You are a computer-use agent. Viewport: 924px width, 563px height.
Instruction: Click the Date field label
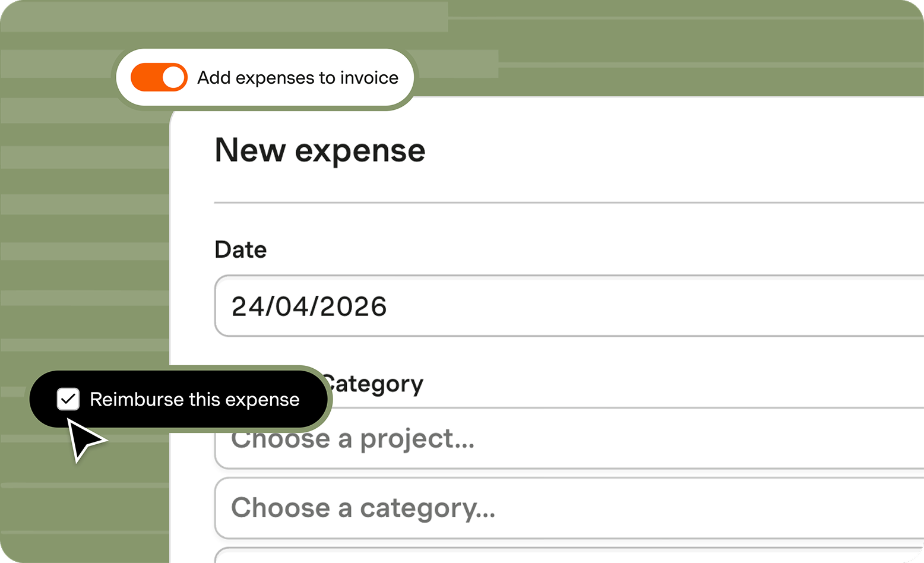click(240, 249)
